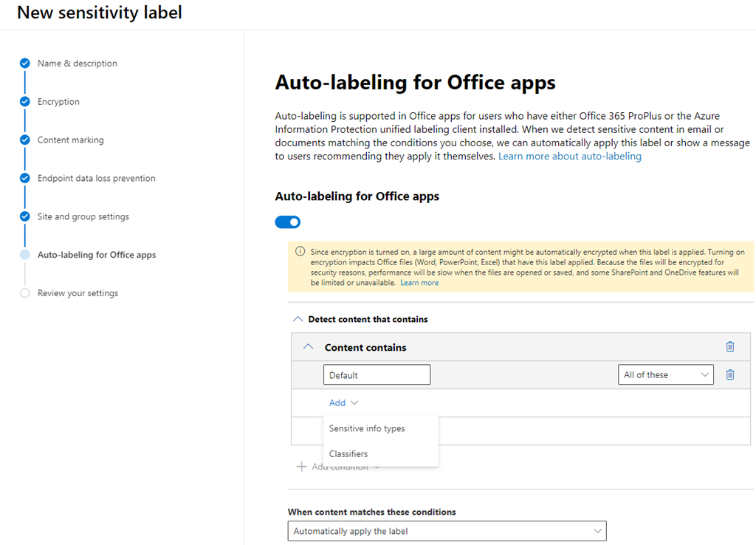Screen dimensions: 756x545
Task: Delete the Content contains condition with trash icon
Action: 729,347
